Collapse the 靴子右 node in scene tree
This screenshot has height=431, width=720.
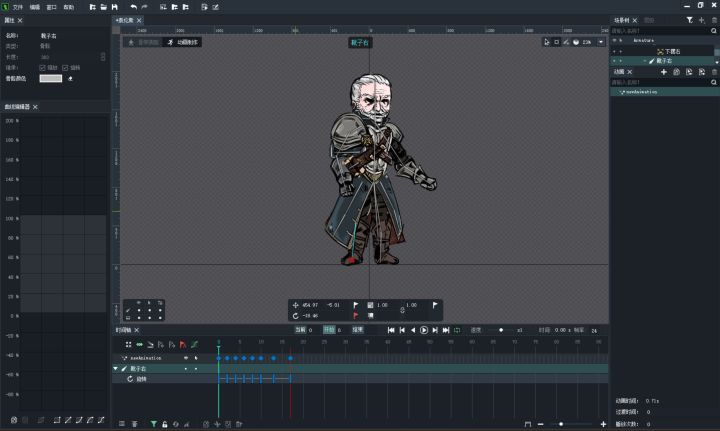(643, 61)
